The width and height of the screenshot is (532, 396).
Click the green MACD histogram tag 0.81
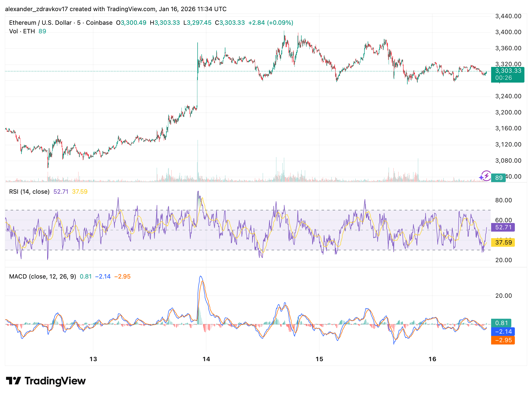[x=501, y=323]
